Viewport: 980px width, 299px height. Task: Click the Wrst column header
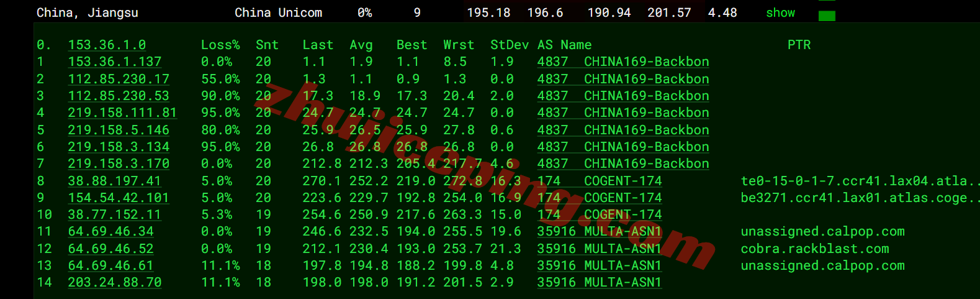tap(459, 45)
